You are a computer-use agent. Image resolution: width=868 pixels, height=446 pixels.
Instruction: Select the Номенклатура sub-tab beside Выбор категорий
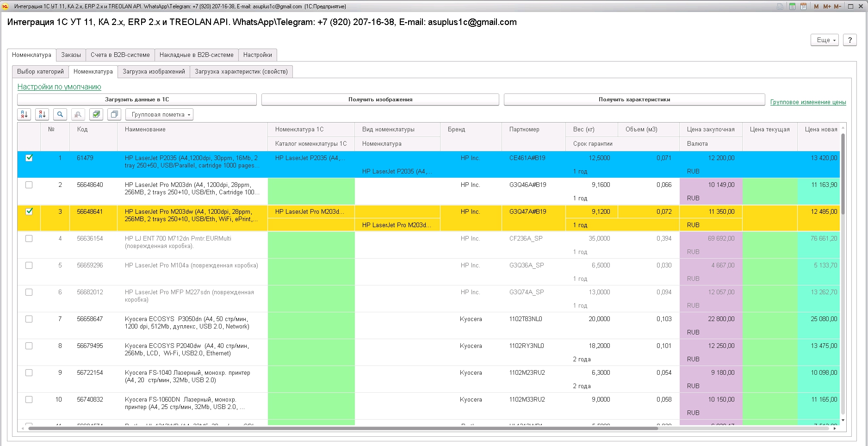coord(93,72)
